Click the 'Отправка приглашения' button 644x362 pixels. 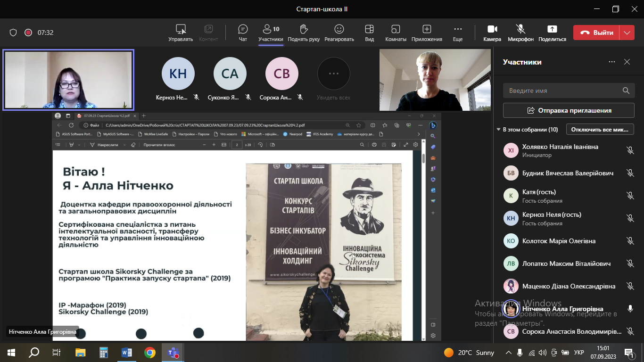point(569,110)
